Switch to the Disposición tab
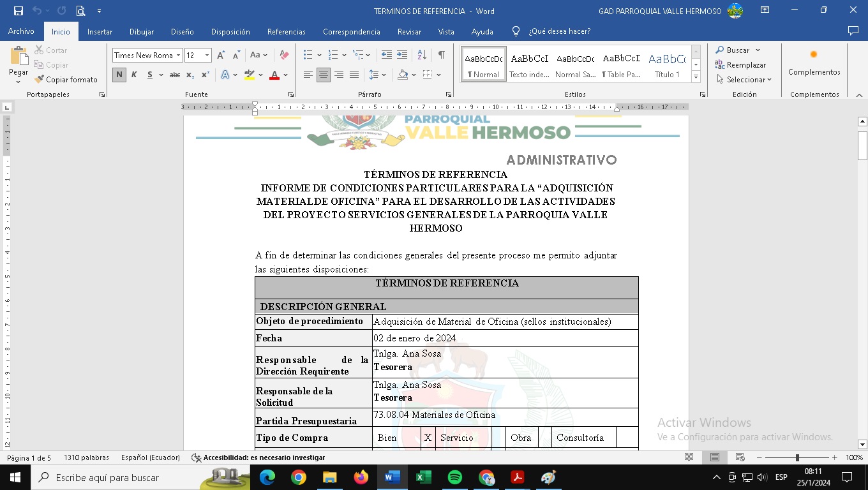868x490 pixels. (230, 32)
